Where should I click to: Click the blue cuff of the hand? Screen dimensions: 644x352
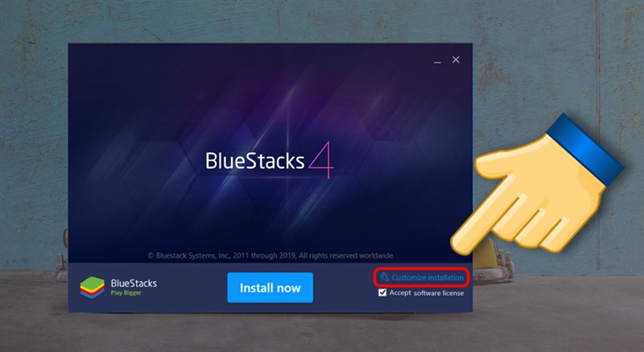coord(587,147)
